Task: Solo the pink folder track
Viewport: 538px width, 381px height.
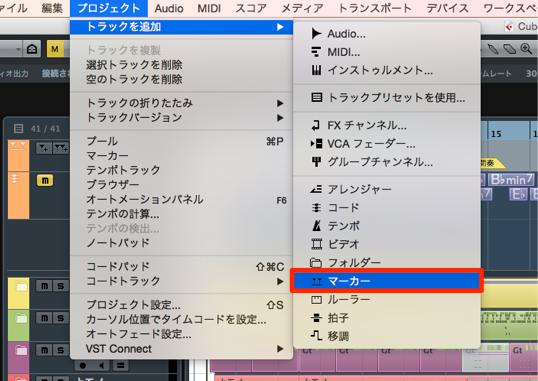Action: tap(61, 350)
